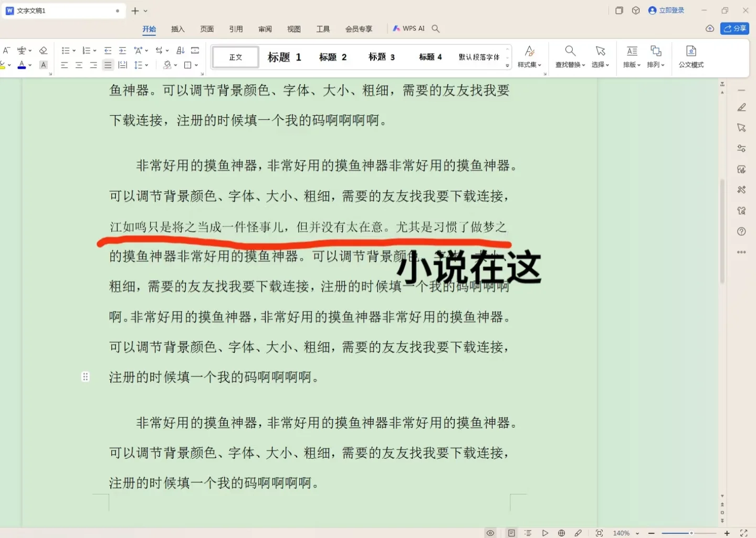Image resolution: width=756 pixels, height=538 pixels.
Task: Switch to outline view
Action: point(528,533)
